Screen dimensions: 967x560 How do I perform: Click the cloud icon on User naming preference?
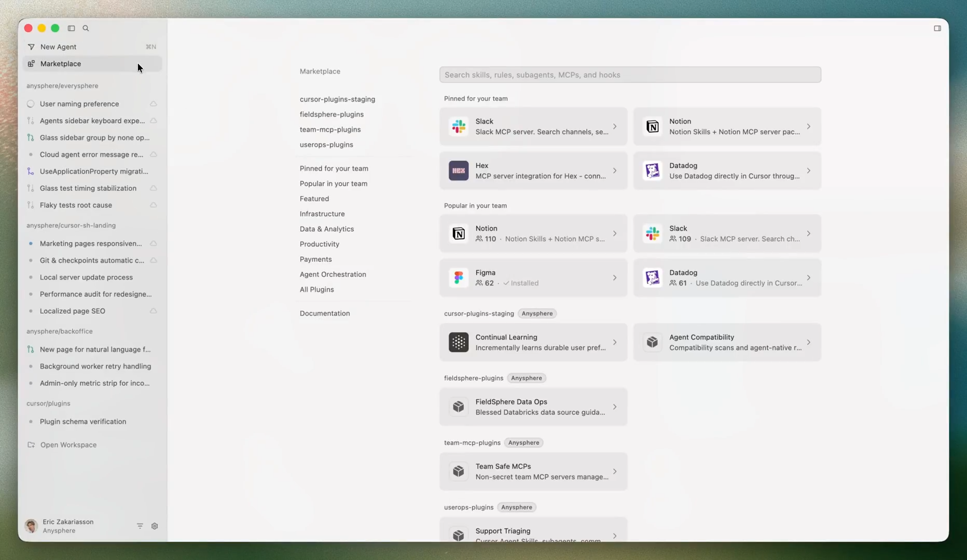pos(154,104)
